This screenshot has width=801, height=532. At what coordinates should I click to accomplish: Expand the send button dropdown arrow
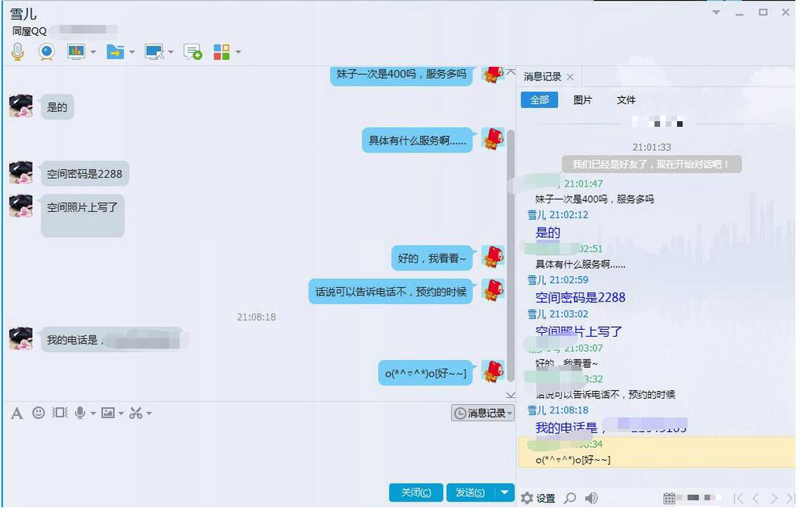(x=504, y=493)
